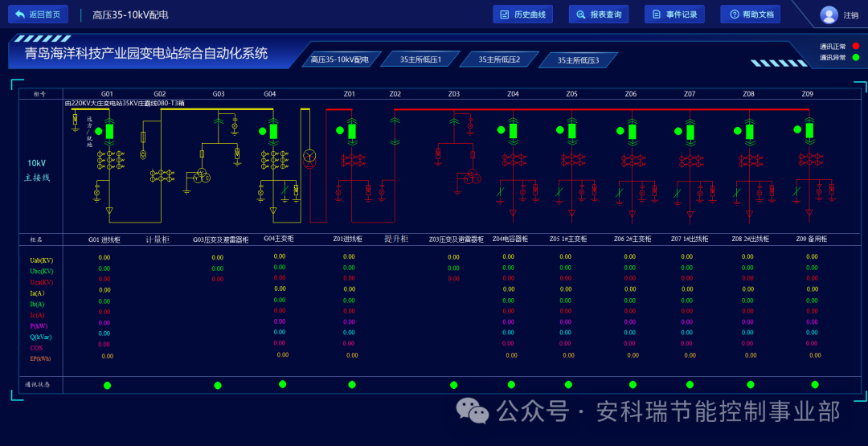
Task: Select the G01 进线柜 label
Action: tap(104, 239)
